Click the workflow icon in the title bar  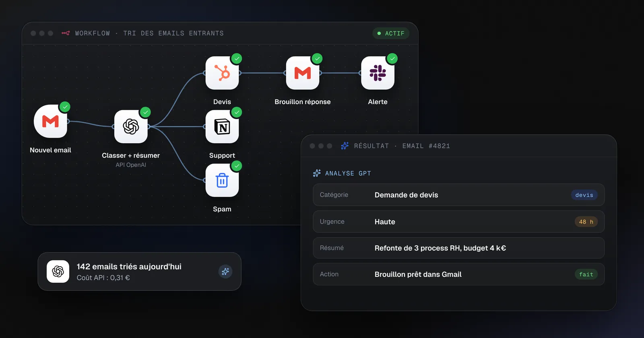click(66, 33)
